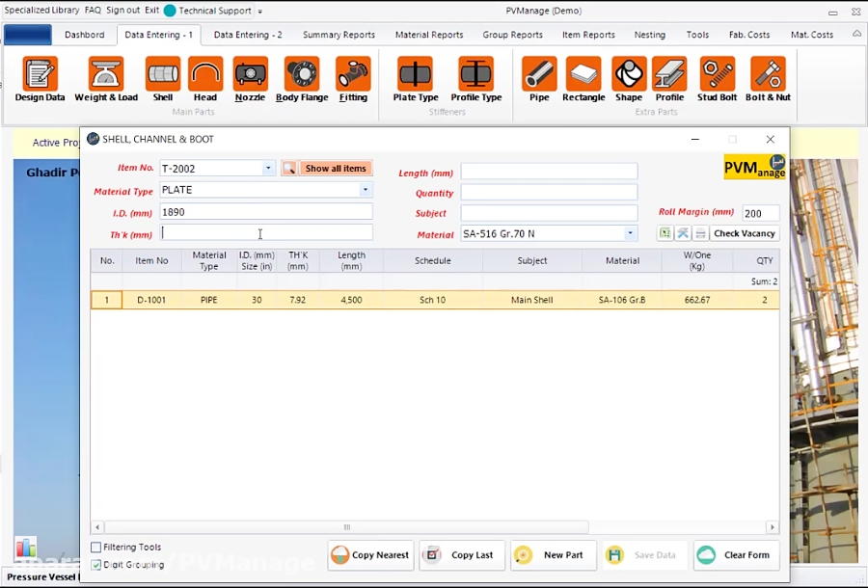Uncheck the Digit Grouping checkbox
Screen dimensions: 868x588
point(95,565)
